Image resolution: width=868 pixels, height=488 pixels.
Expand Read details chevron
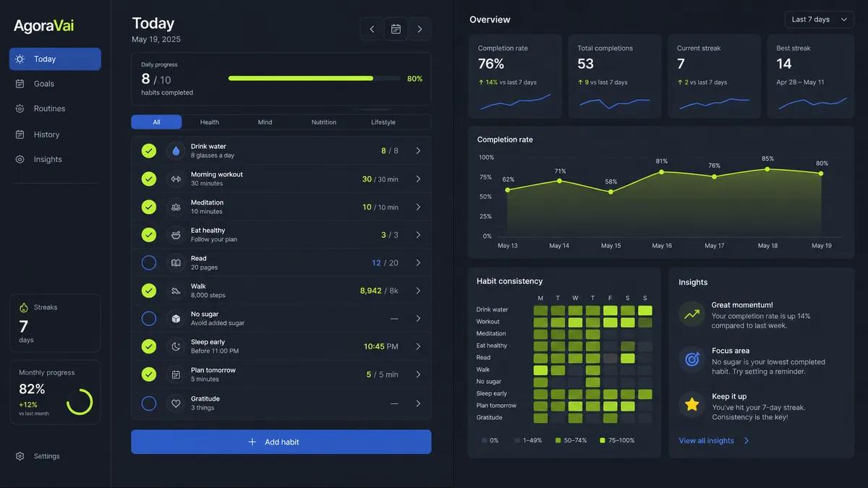pos(418,263)
